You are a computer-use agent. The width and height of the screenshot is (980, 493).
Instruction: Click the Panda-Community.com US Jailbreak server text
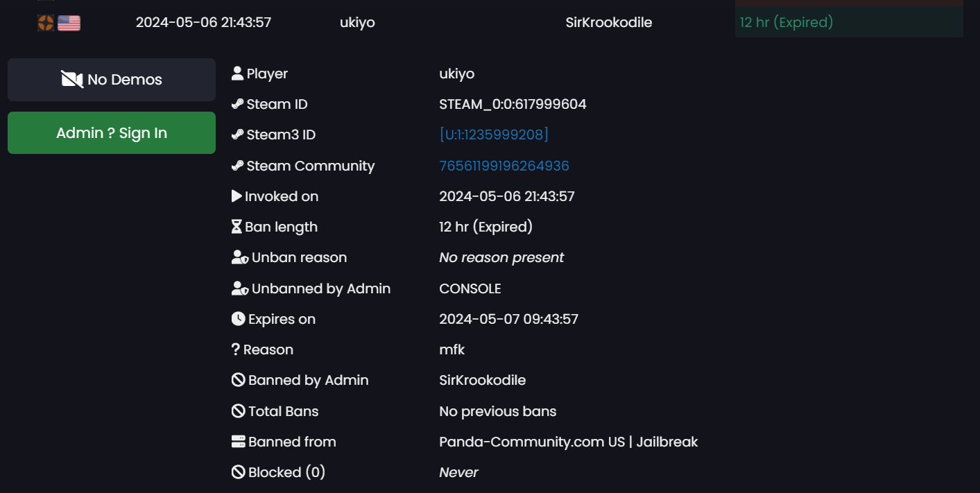pyautogui.click(x=568, y=442)
